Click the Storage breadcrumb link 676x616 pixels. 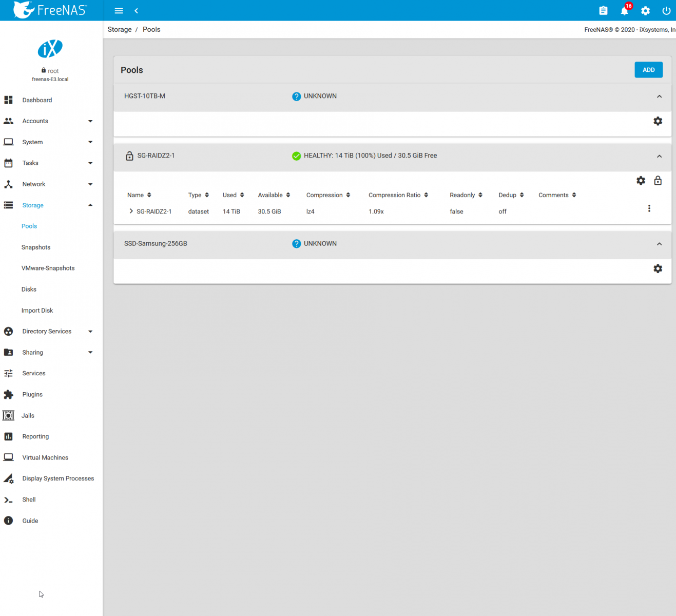pos(120,29)
